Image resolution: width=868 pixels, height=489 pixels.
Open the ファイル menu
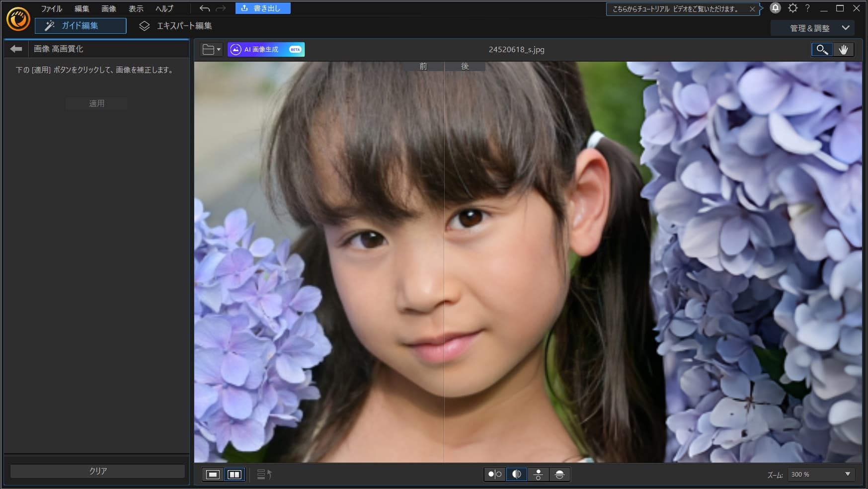[52, 8]
